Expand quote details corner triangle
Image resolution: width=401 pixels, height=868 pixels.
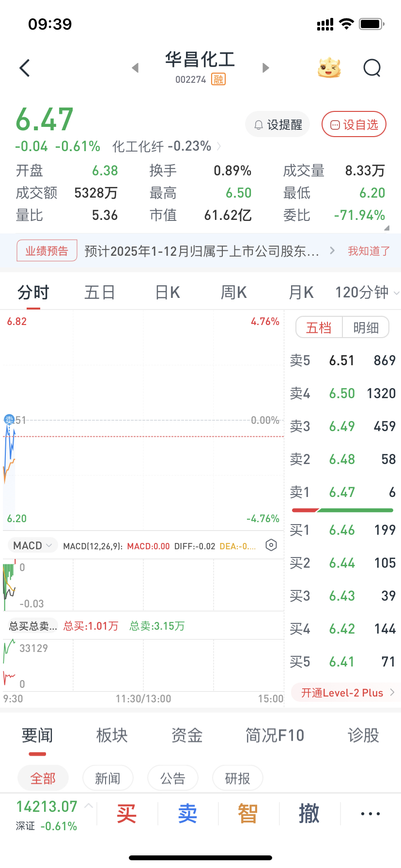coord(386,228)
